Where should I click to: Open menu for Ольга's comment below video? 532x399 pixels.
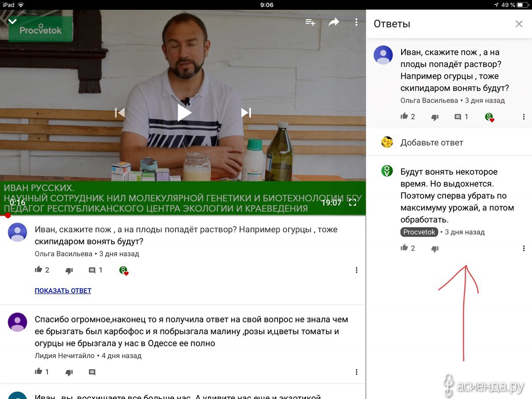[x=356, y=270]
